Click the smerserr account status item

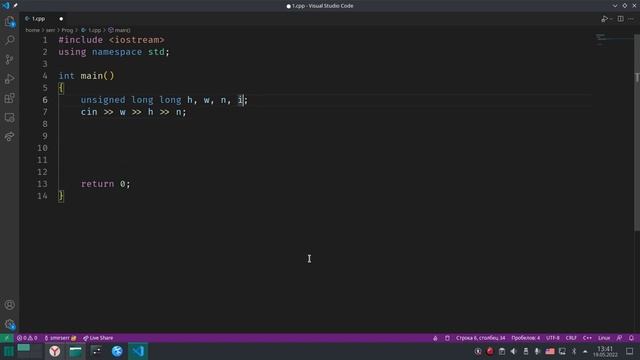coord(60,338)
